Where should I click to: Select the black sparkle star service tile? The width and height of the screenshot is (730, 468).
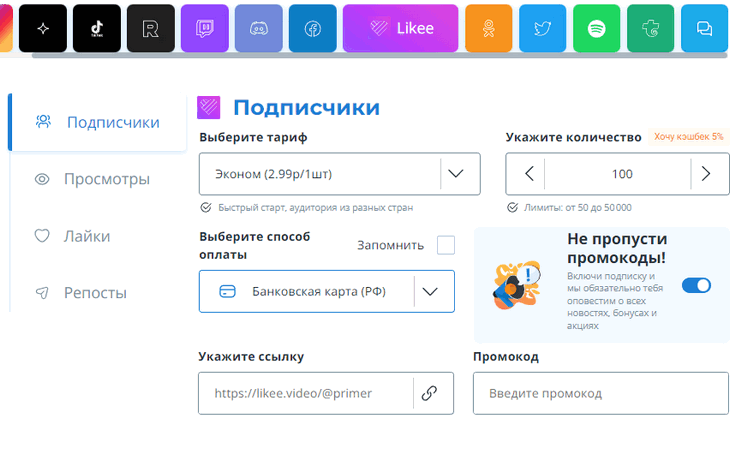[43, 28]
